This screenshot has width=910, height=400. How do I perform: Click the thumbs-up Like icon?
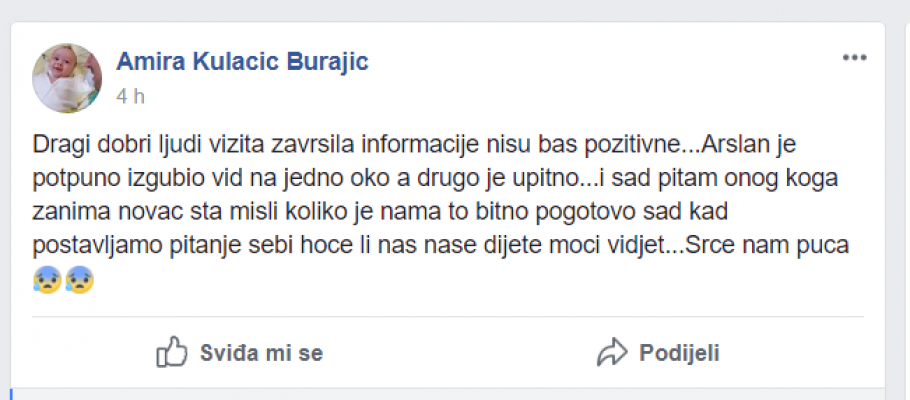tap(173, 352)
